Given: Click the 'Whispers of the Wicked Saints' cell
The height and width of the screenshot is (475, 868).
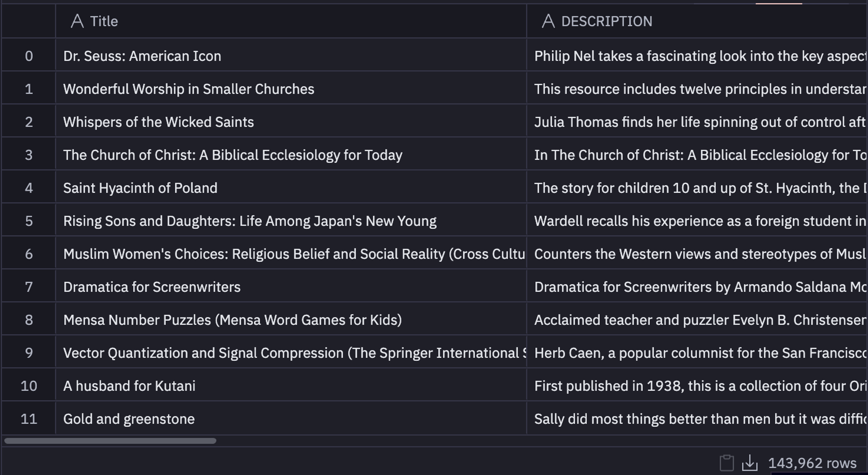Looking at the screenshot, I should click(x=291, y=122).
